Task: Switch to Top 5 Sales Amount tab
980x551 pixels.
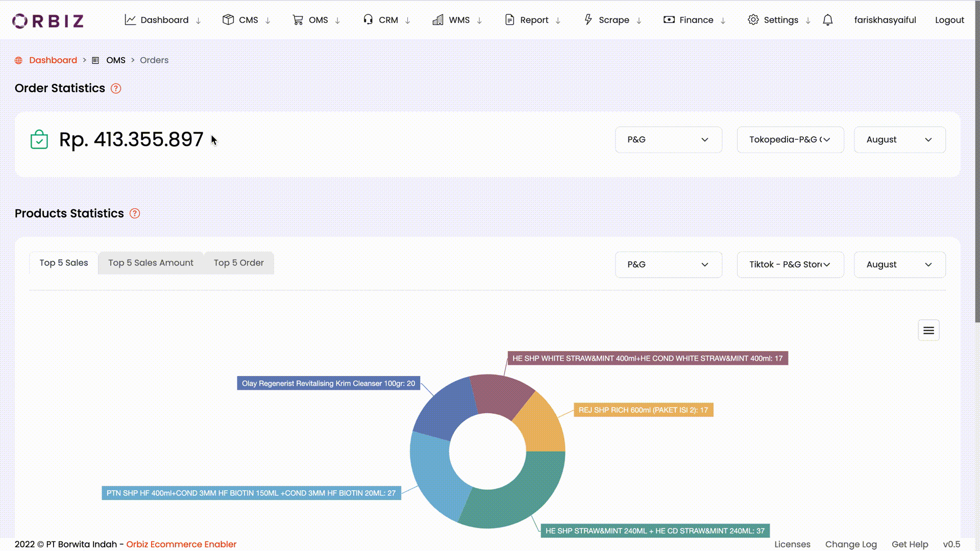Action: click(151, 263)
